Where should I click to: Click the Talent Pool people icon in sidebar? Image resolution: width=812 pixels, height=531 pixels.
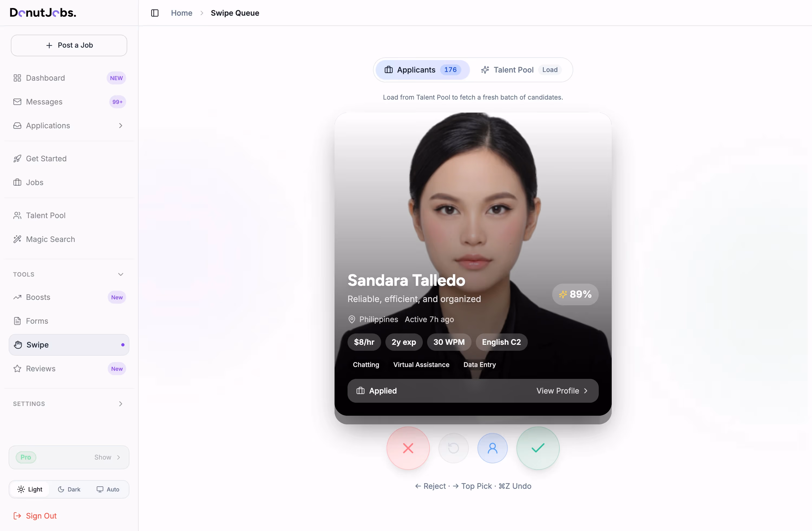[x=17, y=215]
